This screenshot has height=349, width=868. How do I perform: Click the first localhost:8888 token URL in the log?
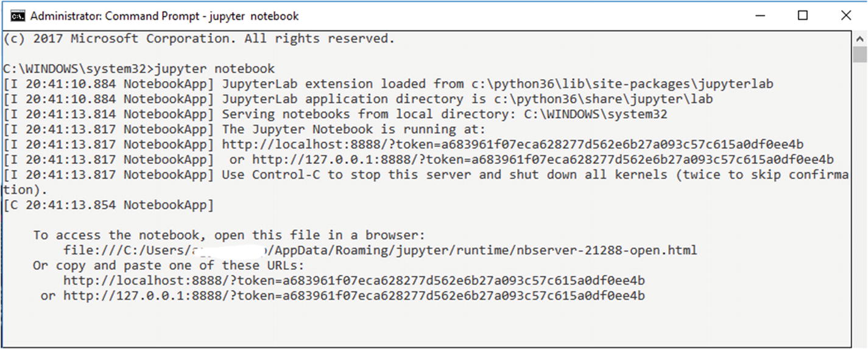[512, 145]
